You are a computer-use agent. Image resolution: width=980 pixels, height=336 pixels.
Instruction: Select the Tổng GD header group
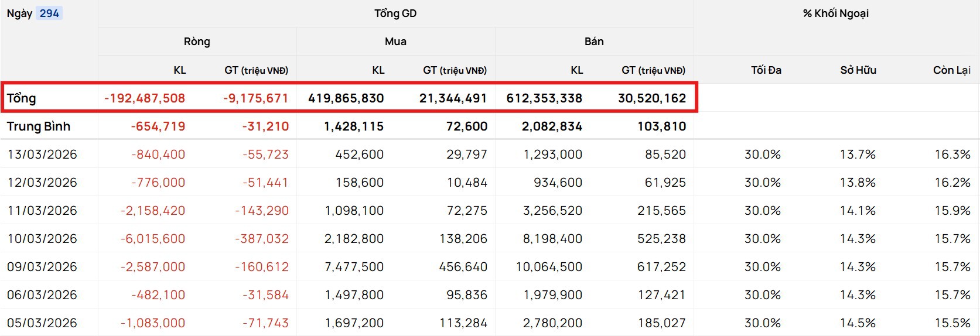395,13
